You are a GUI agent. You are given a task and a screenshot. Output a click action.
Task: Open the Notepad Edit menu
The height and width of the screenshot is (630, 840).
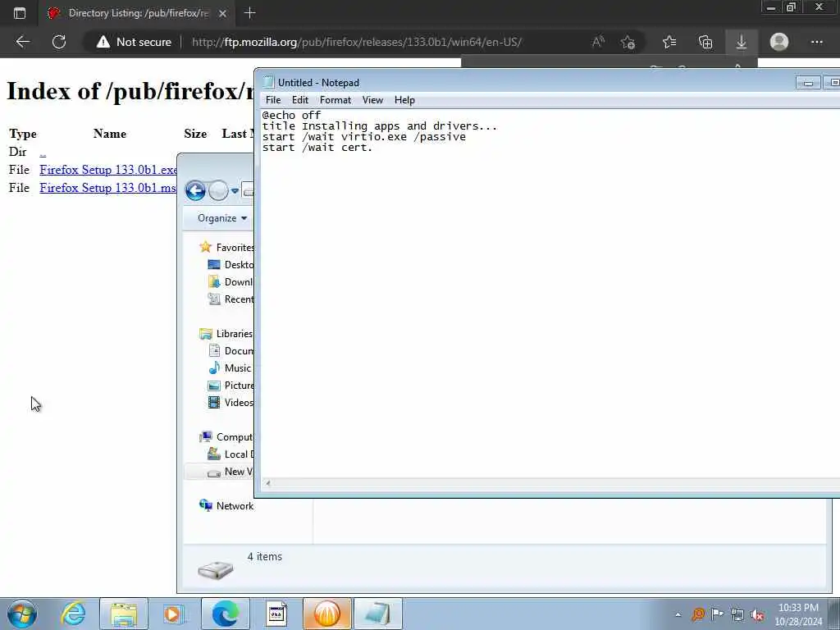coord(300,100)
